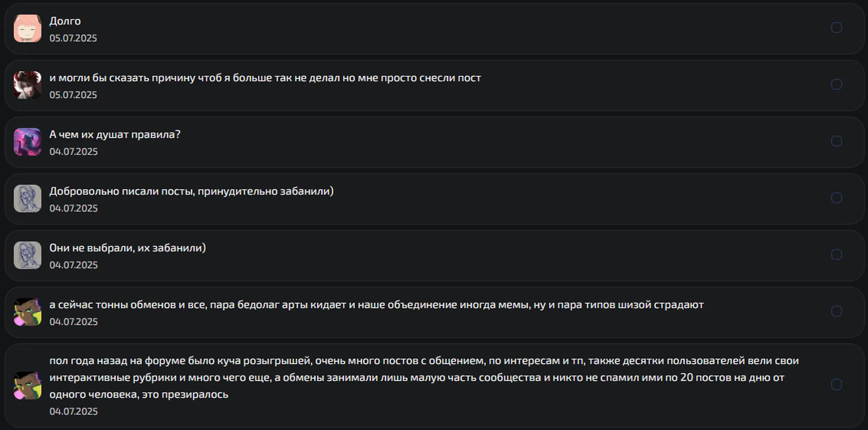The image size is (868, 430).
Task: Click sketch avatar beside 'Добровольно писали посты'
Action: tap(28, 199)
